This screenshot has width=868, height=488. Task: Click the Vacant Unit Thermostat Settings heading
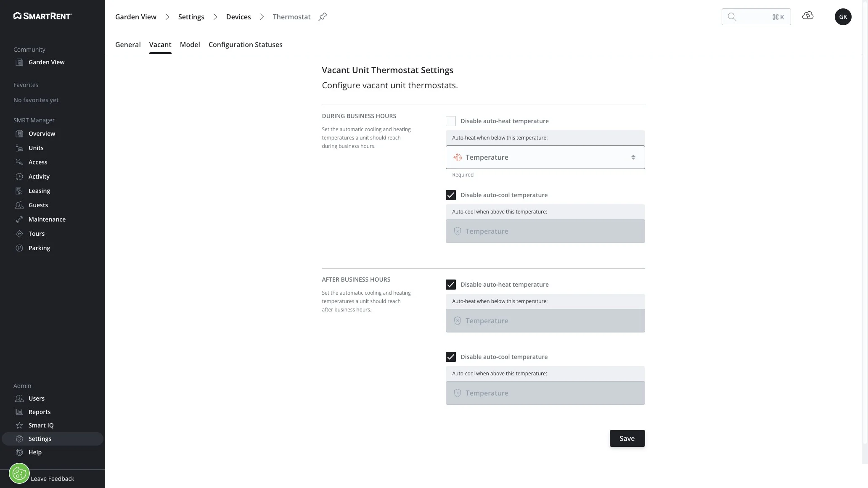(388, 70)
